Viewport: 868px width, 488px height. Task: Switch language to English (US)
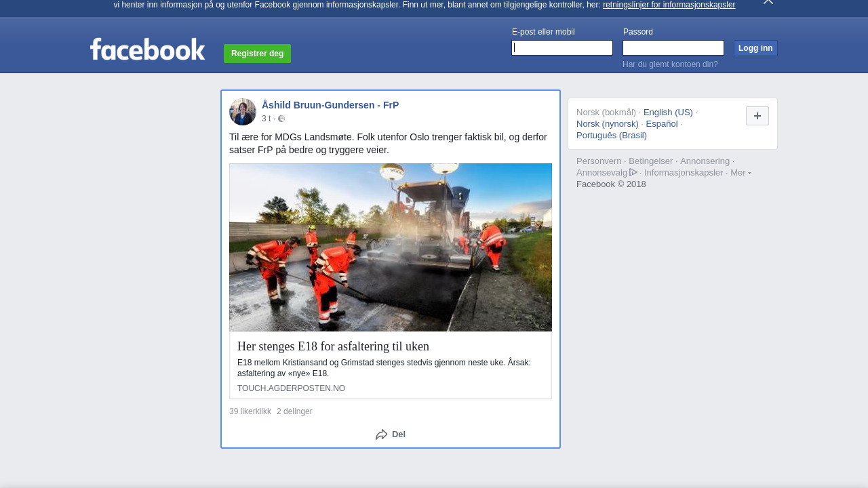[x=668, y=112]
